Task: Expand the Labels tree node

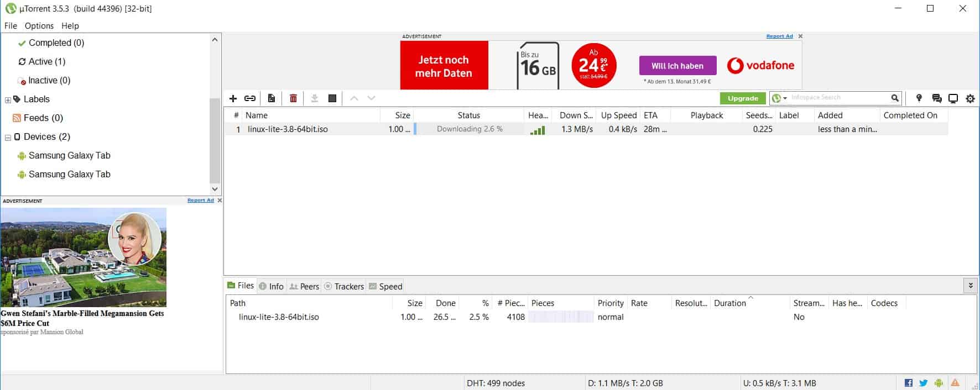Action: point(8,100)
